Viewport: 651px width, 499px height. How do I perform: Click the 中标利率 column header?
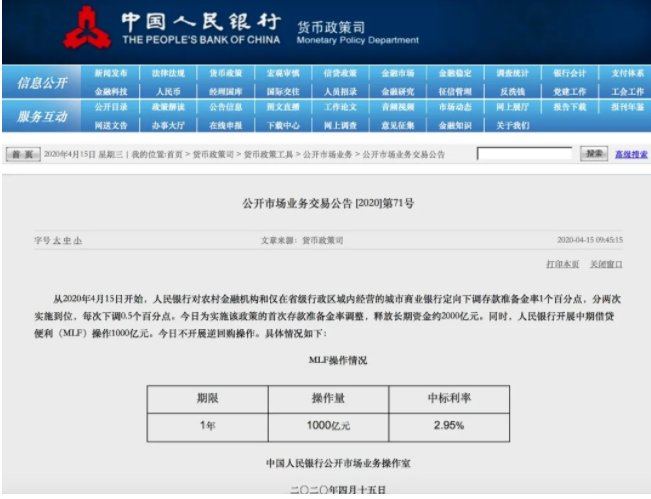coord(449,399)
